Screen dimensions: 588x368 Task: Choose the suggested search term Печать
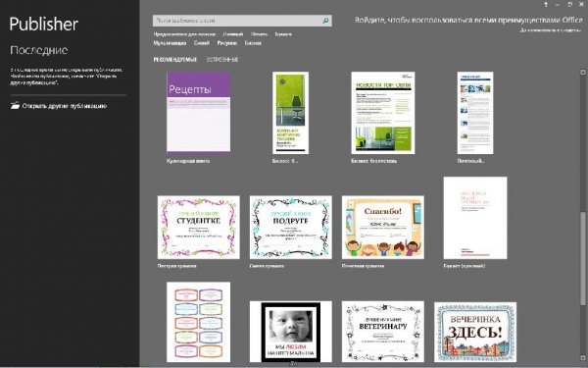[259, 34]
